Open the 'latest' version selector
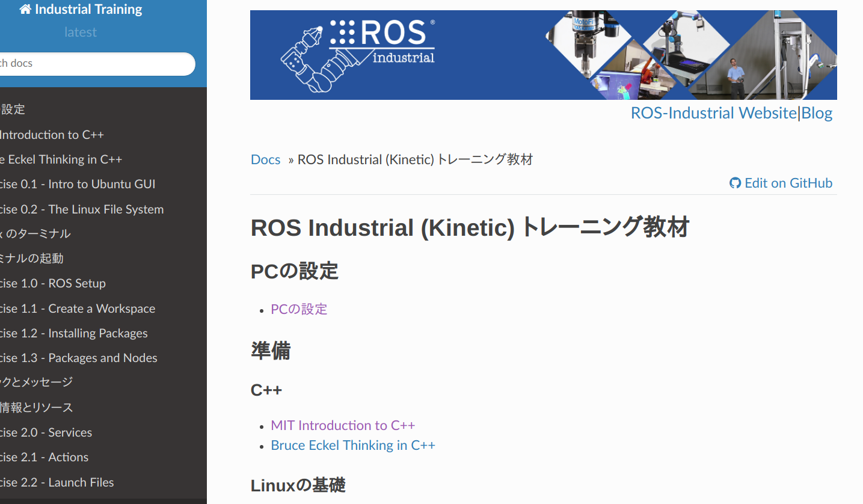This screenshot has height=504, width=863. 80,32
